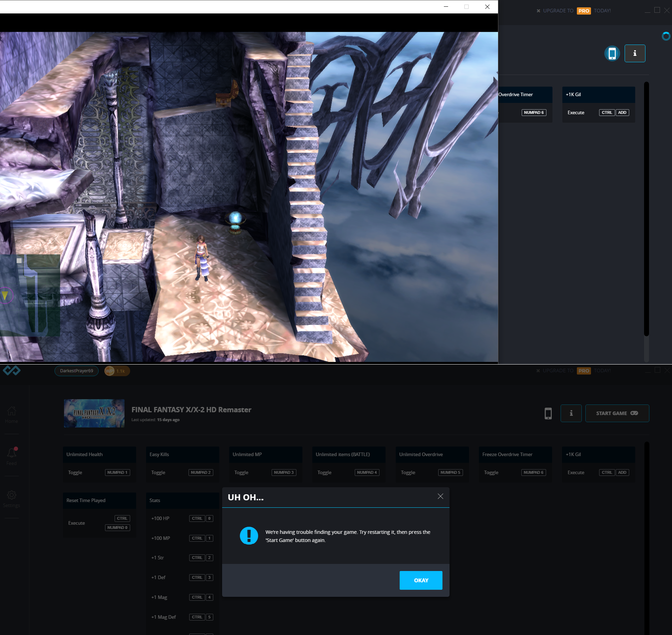The width and height of the screenshot is (672, 635).
Task: Click the OKAY button in the dialog
Action: point(421,580)
